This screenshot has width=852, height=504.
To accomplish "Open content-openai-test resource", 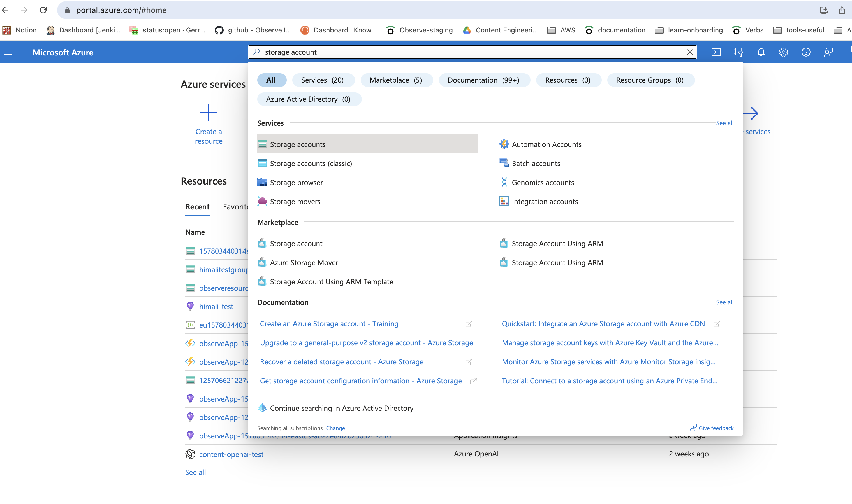I will point(231,454).
